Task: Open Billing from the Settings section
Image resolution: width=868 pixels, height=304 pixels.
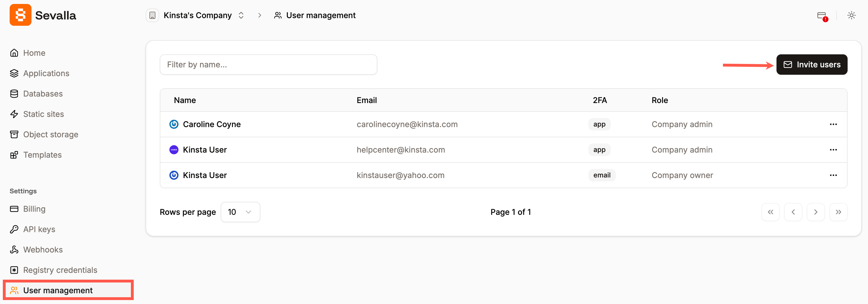Action: pyautogui.click(x=34, y=209)
